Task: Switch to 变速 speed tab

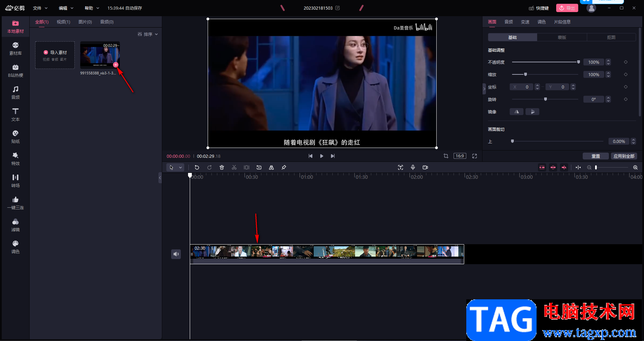Action: (525, 22)
